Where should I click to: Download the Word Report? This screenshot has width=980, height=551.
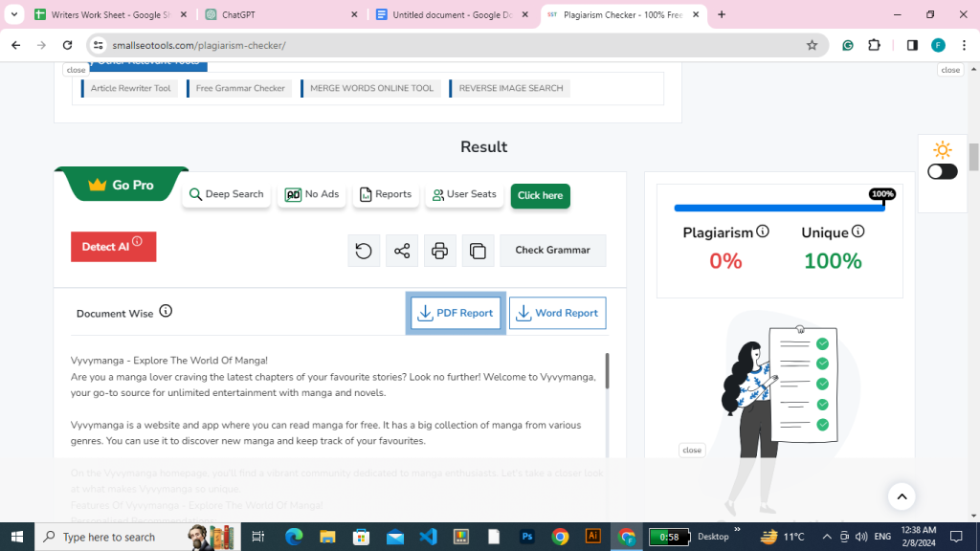click(x=558, y=313)
